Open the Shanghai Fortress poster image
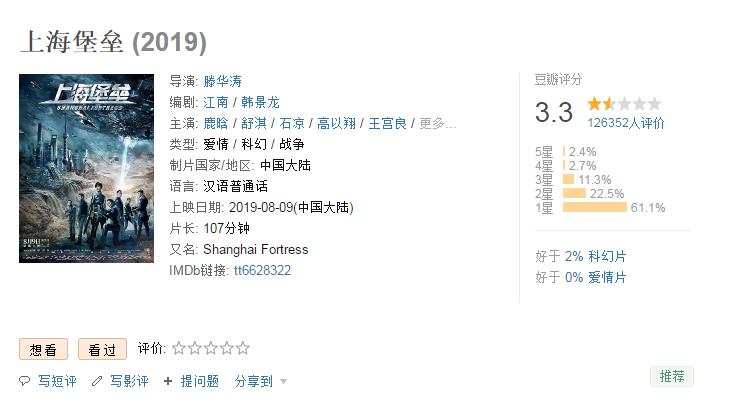 coord(86,168)
